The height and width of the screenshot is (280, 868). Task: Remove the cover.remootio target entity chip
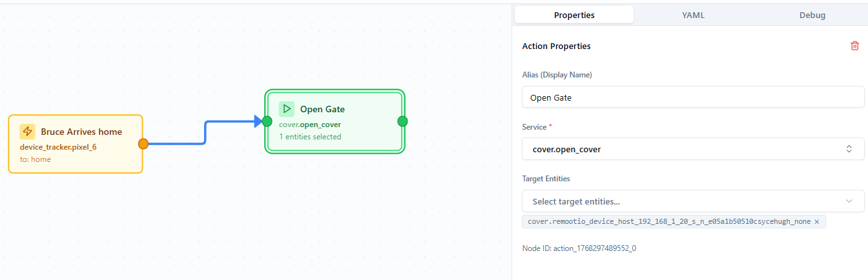click(817, 222)
